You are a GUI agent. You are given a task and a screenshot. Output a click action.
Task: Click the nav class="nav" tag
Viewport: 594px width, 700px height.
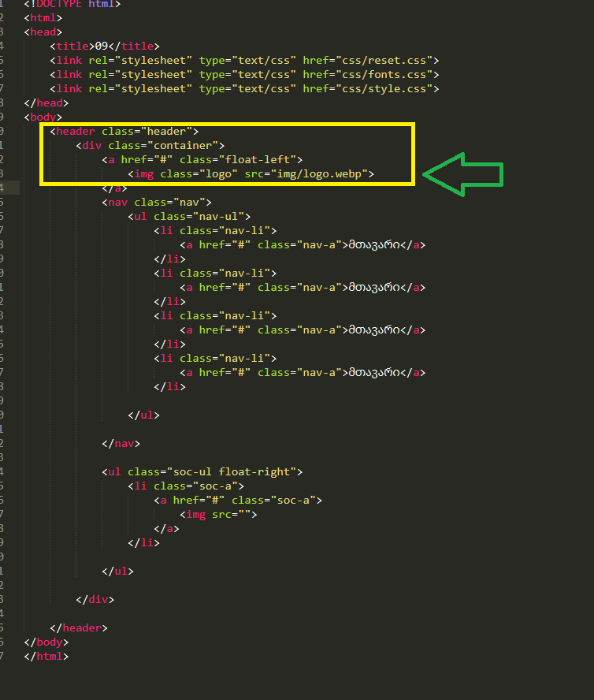pos(157,203)
